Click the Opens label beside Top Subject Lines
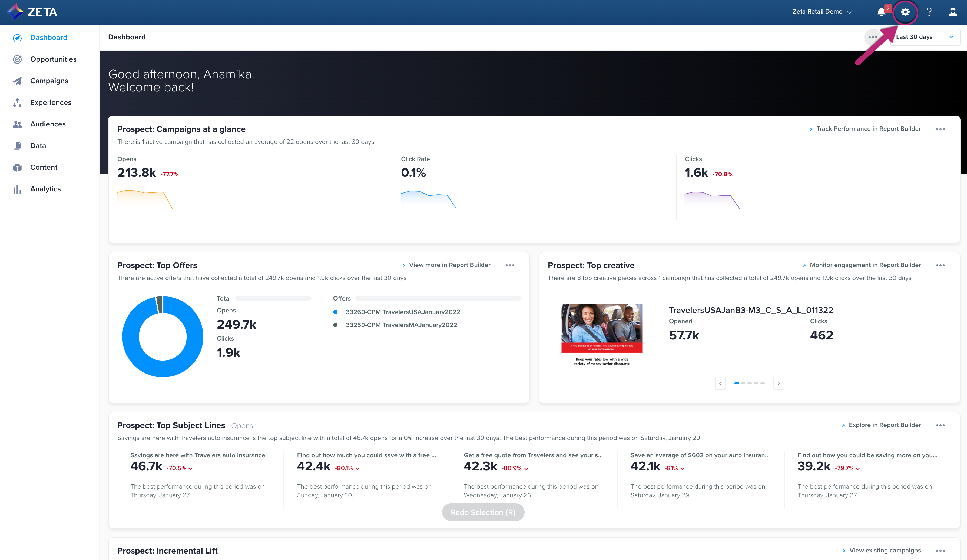967x560 pixels. coord(242,426)
